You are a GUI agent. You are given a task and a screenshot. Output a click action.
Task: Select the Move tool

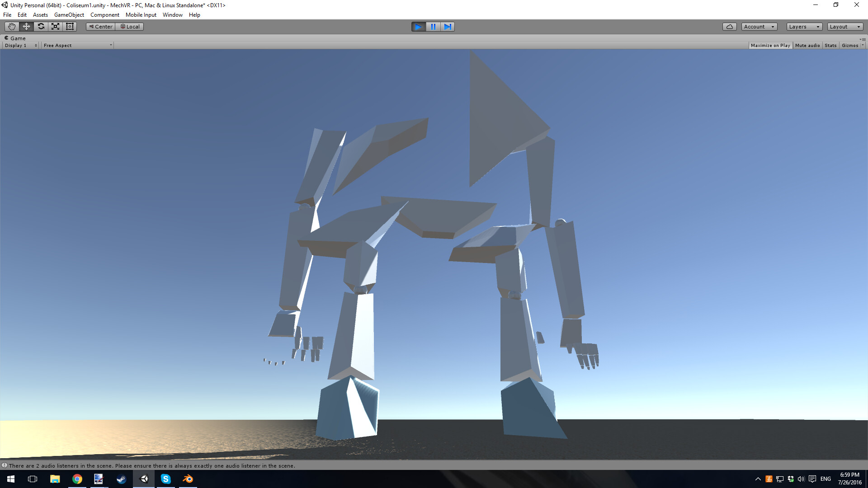click(x=26, y=26)
